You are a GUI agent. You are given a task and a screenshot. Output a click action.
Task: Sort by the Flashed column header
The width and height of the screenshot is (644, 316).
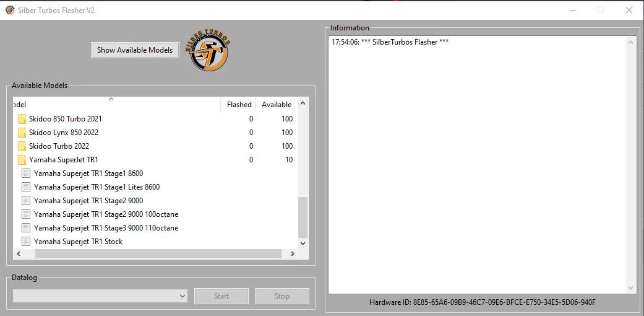pos(238,105)
